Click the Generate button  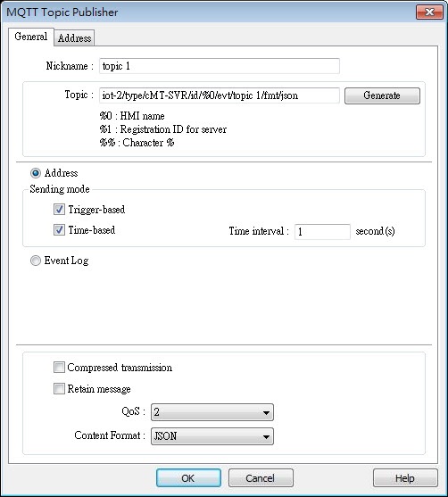pos(382,95)
